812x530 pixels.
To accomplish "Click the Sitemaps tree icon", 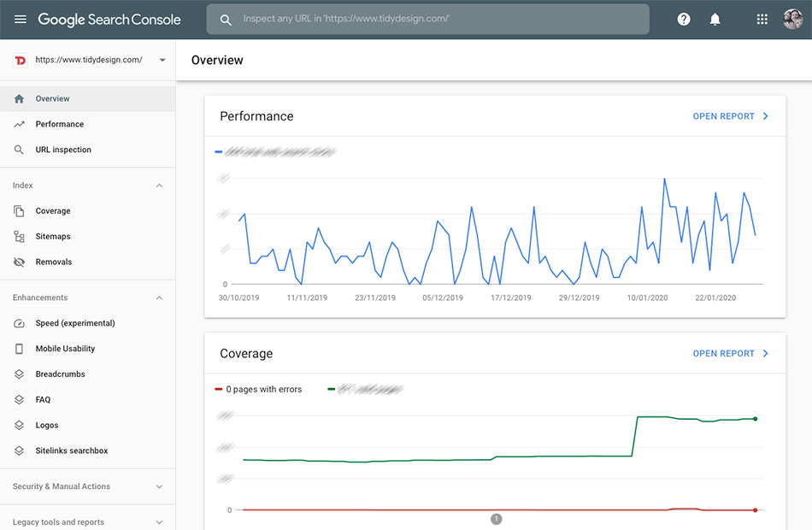I will click(19, 236).
